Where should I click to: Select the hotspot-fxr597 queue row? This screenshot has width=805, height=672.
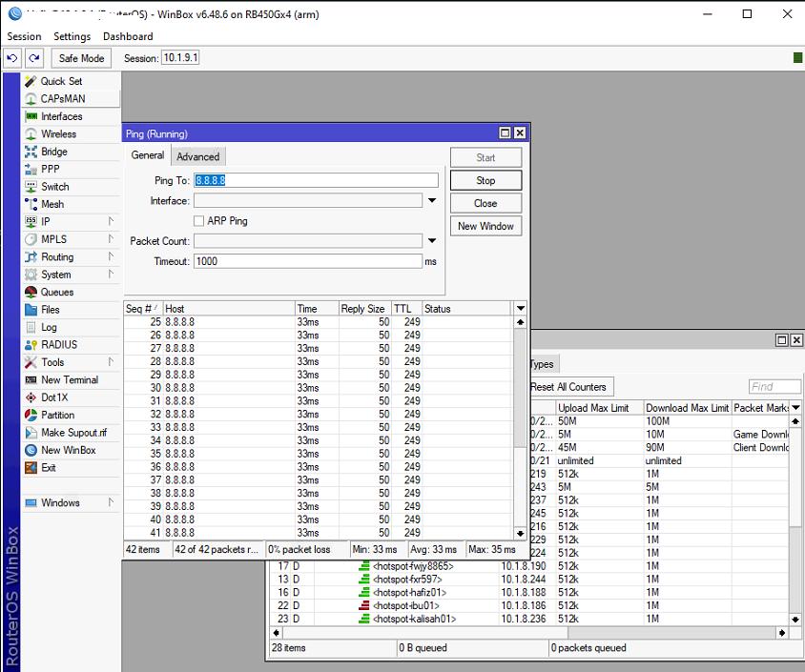point(528,580)
